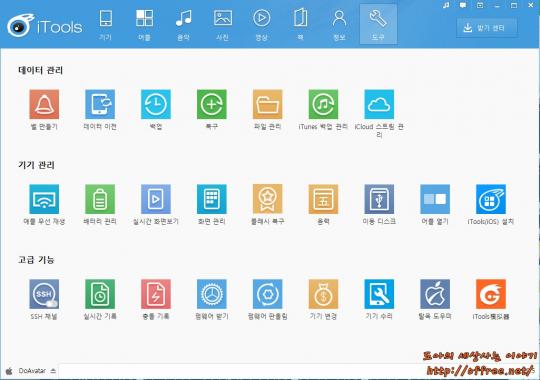Click the 데이터 관리 section heading
This screenshot has width=540, height=380.
coord(40,70)
